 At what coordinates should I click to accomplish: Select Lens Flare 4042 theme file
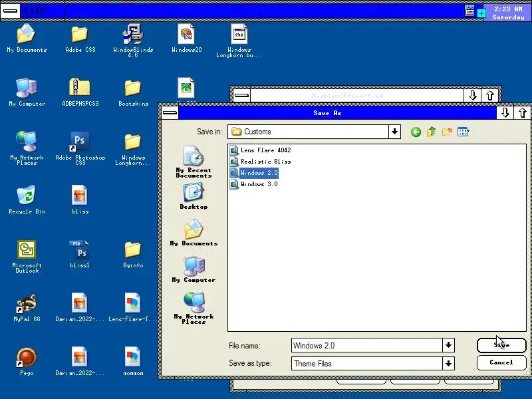click(x=260, y=150)
